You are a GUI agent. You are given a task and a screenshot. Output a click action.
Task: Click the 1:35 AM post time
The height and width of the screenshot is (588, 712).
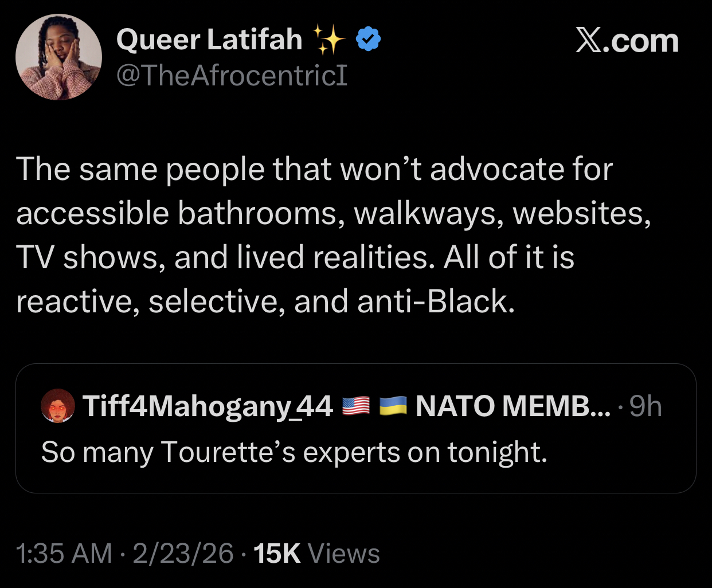(64, 554)
